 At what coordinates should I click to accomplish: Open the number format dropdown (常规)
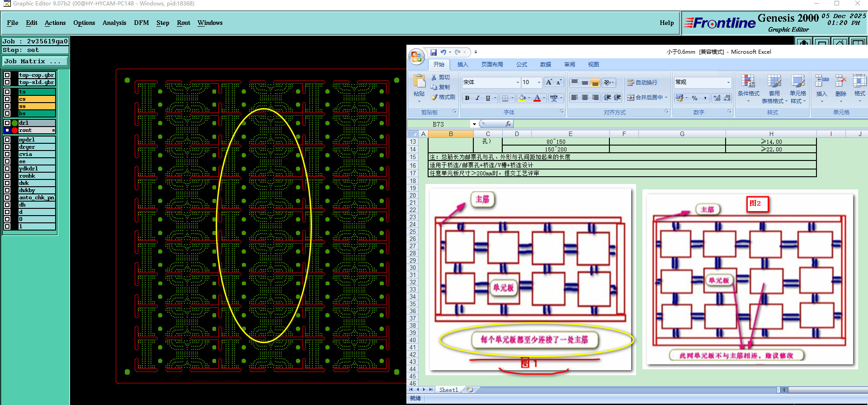pyautogui.click(x=728, y=82)
